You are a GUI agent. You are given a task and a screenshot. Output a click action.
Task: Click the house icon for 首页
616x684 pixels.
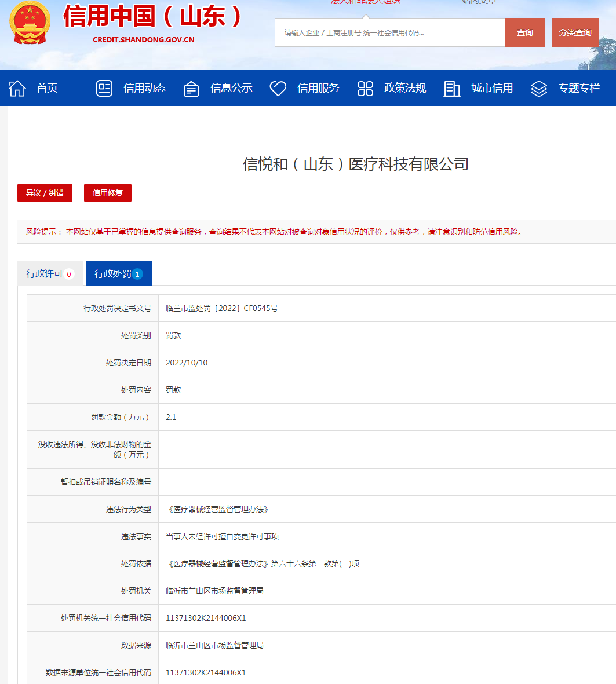(x=17, y=88)
